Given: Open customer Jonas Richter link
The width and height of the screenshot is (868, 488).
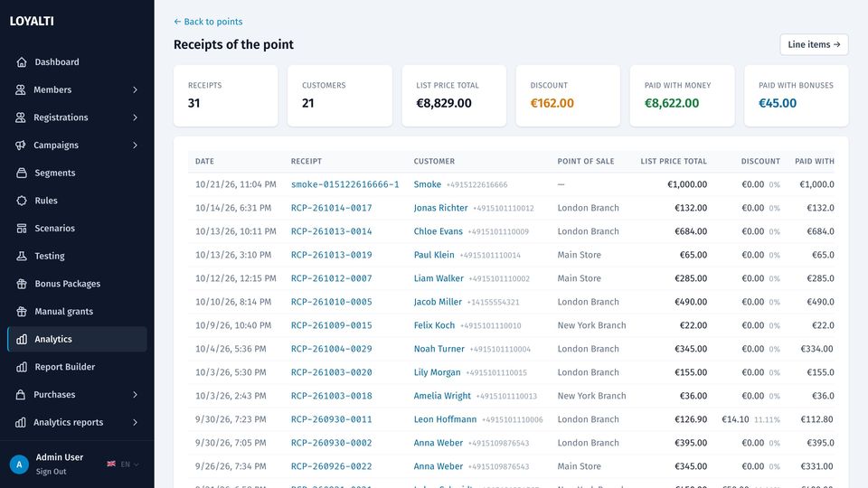Looking at the screenshot, I should 440,208.
